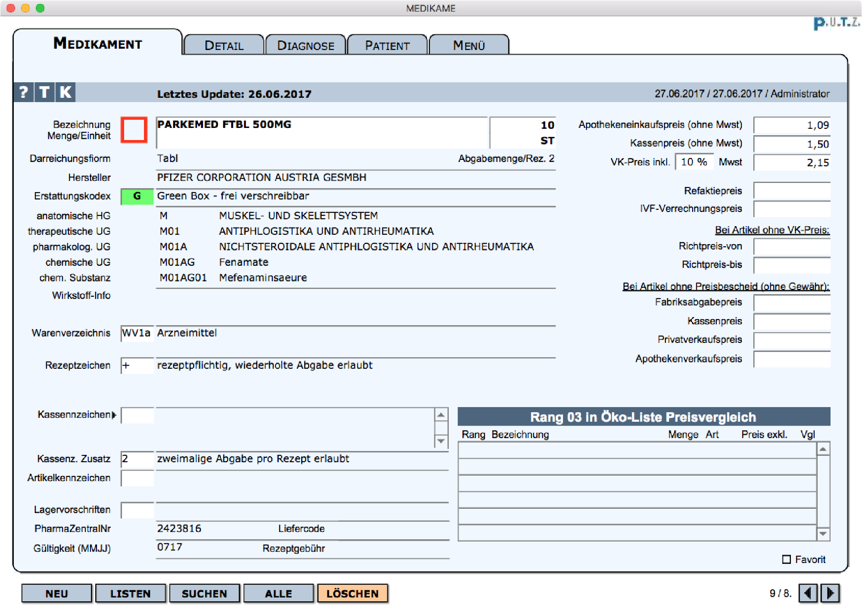Click the ALLE button
The width and height of the screenshot is (862, 616).
(278, 593)
